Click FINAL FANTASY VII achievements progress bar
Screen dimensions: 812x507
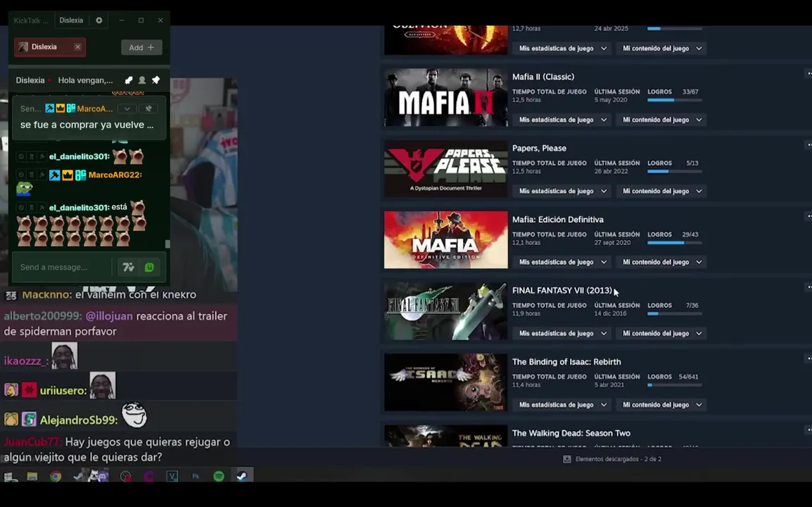(x=675, y=313)
